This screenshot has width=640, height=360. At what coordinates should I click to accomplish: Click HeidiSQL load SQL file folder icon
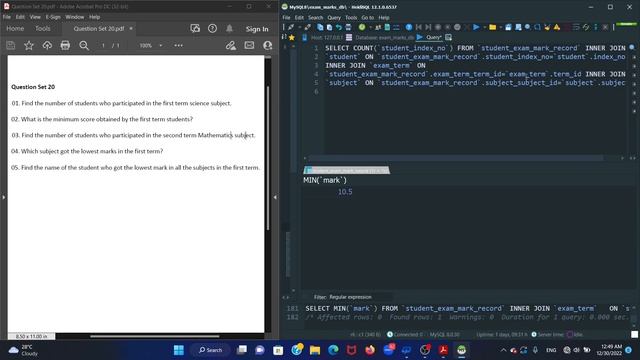(x=492, y=27)
